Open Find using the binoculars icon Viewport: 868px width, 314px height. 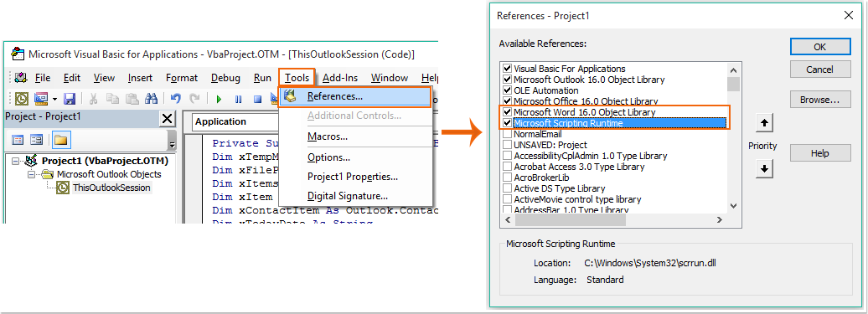tap(151, 99)
